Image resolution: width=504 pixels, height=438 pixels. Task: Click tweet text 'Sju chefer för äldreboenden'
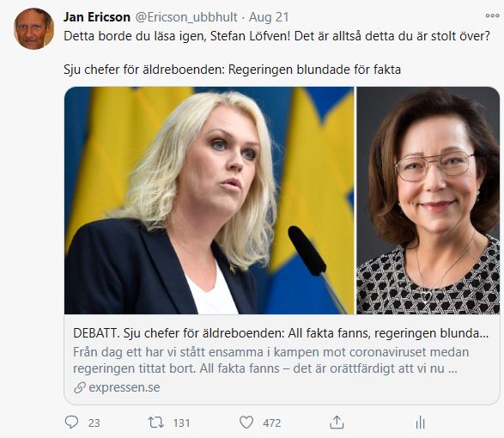tap(143, 70)
